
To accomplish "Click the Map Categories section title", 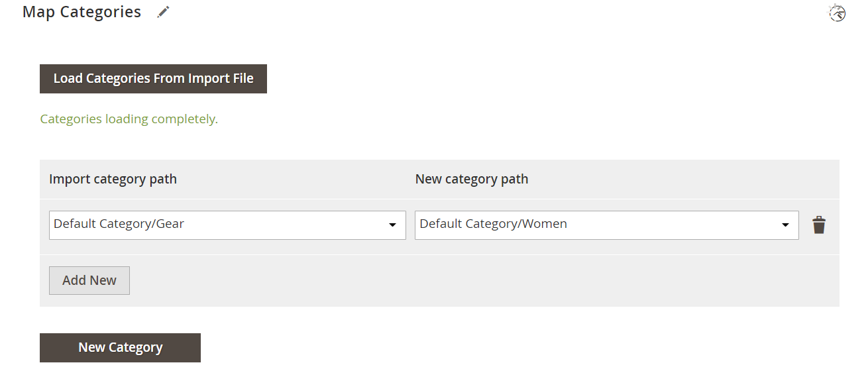I will tap(81, 12).
